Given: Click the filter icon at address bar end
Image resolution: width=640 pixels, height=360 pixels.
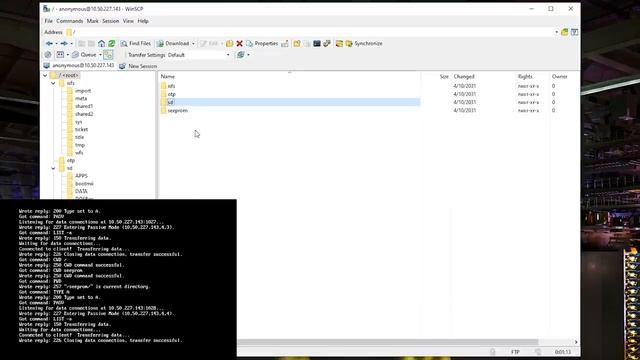Looking at the screenshot, I should [x=574, y=32].
